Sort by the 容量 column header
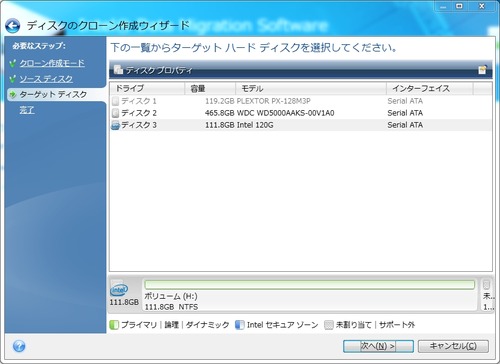The image size is (500, 364). click(x=210, y=88)
